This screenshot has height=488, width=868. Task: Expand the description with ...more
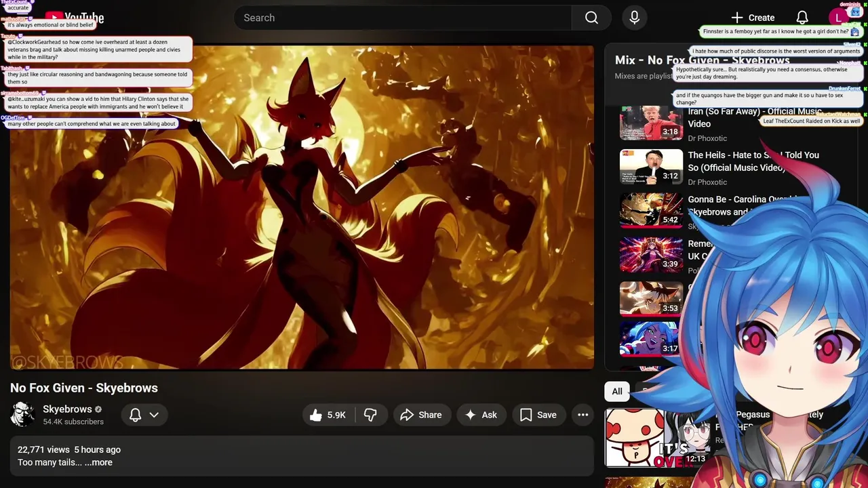click(x=98, y=462)
